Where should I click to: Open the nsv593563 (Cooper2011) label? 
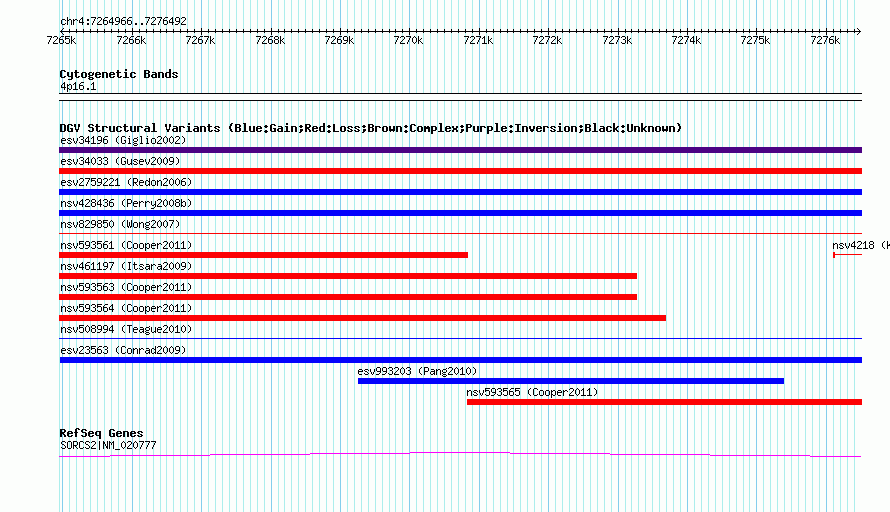[x=126, y=287]
